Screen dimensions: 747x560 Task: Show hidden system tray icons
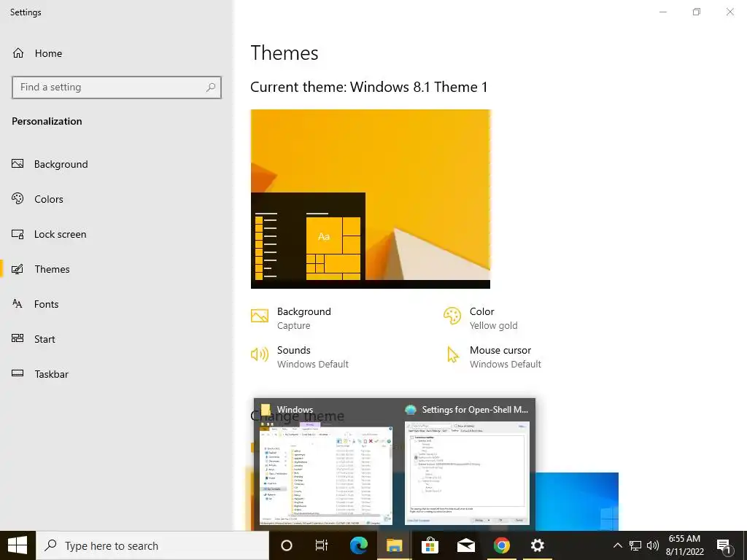617,545
